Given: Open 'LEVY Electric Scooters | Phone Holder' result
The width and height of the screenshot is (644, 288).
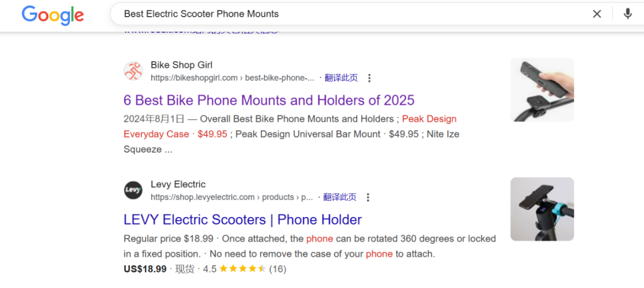Looking at the screenshot, I should [x=243, y=219].
